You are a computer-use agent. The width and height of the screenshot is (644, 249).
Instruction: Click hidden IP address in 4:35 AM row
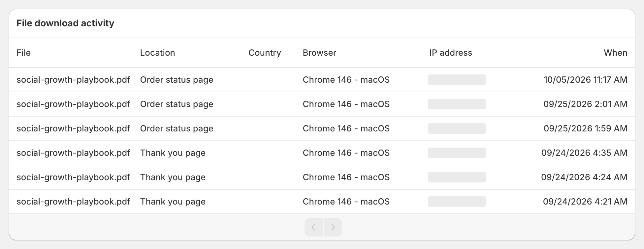(457, 153)
